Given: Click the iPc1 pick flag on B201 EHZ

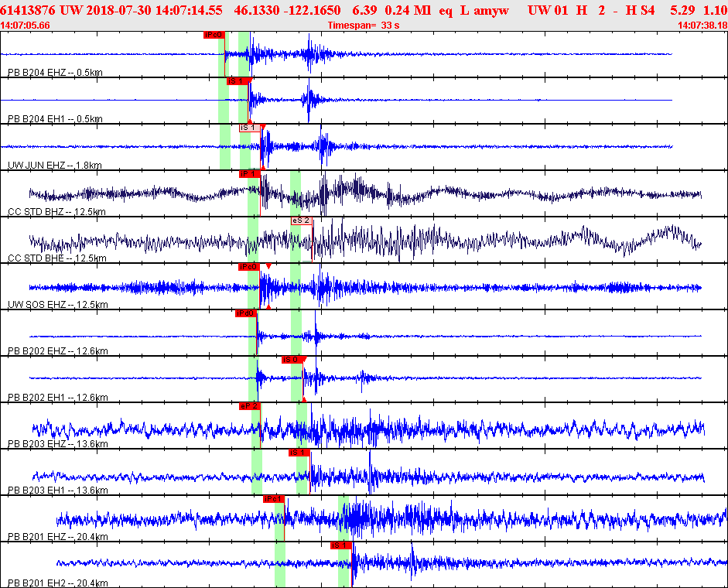Looking at the screenshot, I should [x=273, y=499].
